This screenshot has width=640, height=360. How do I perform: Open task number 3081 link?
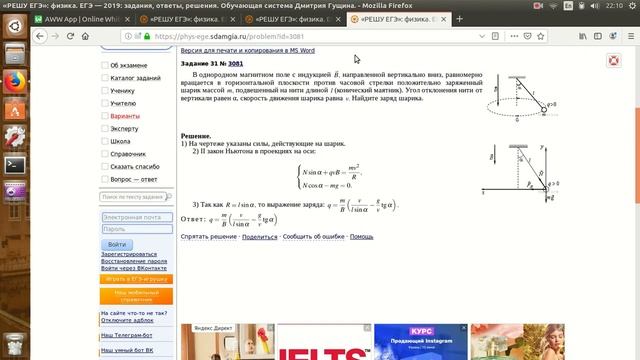tap(236, 63)
